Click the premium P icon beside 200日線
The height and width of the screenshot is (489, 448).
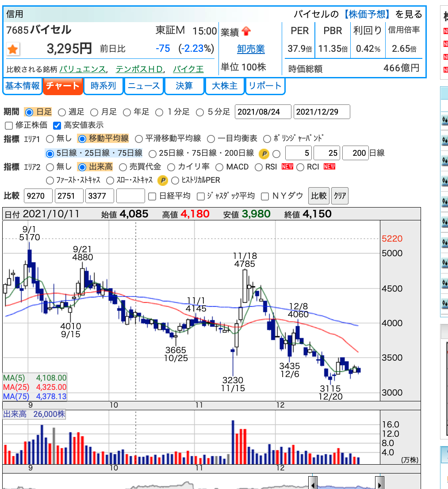pyautogui.click(x=264, y=154)
